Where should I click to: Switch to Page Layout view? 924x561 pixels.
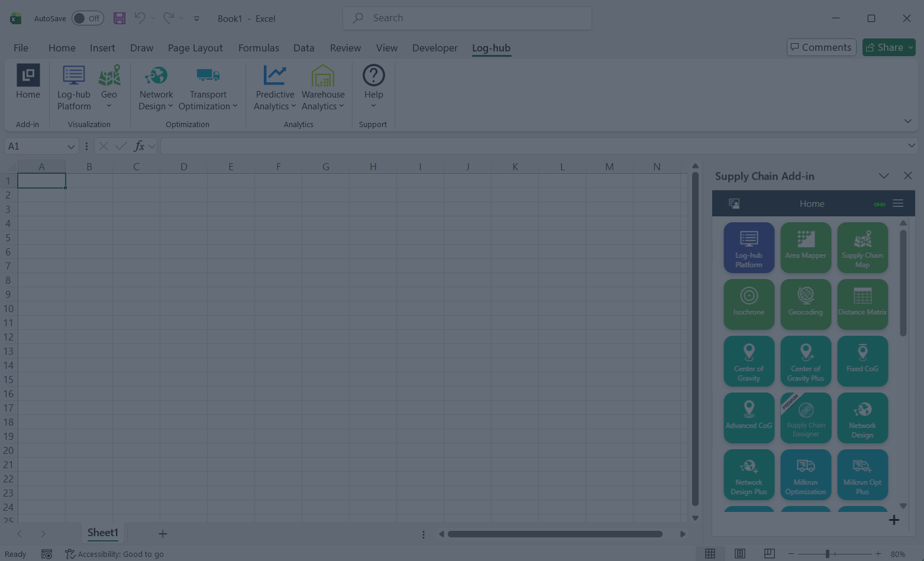tap(739, 553)
